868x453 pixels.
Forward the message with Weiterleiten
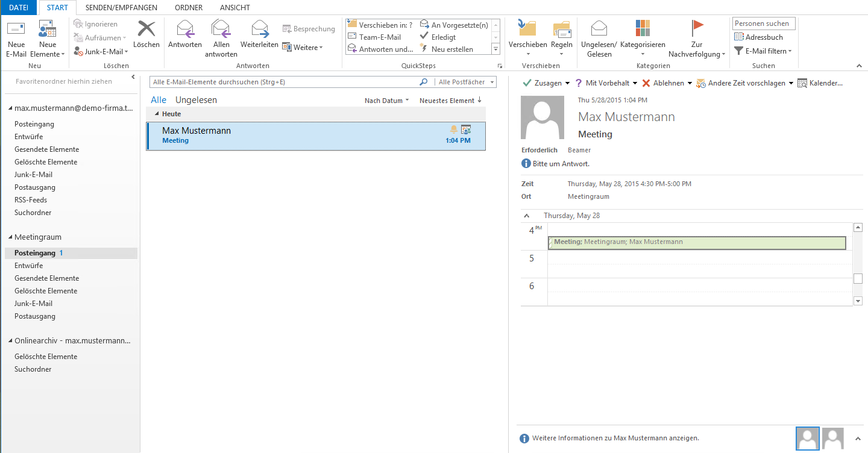[x=259, y=34]
